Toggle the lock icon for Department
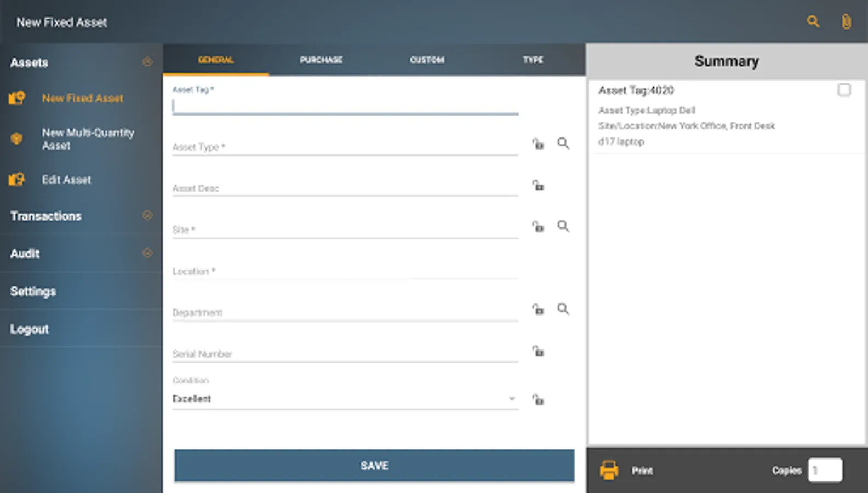The width and height of the screenshot is (868, 493). [x=538, y=309]
